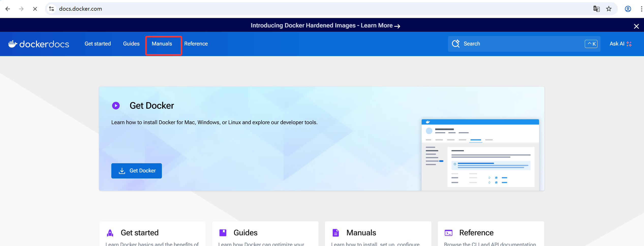
Task: Focus the Search docs field
Action: pyautogui.click(x=524, y=44)
